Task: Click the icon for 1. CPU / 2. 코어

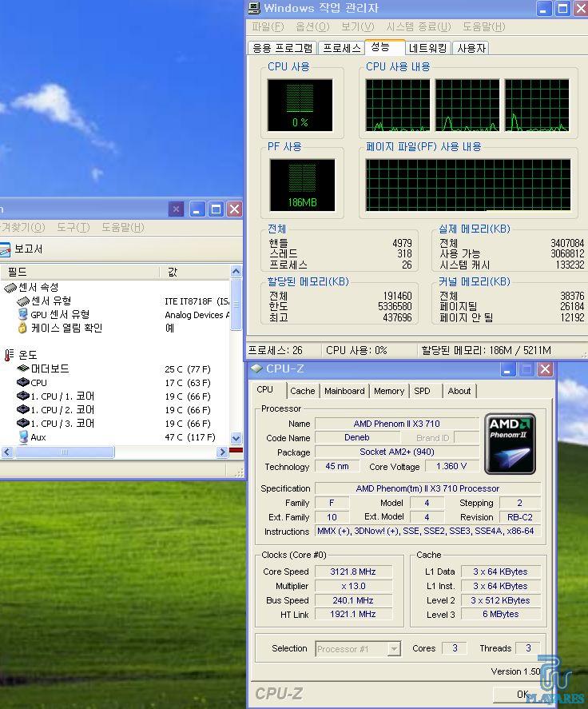Action: click(x=22, y=410)
